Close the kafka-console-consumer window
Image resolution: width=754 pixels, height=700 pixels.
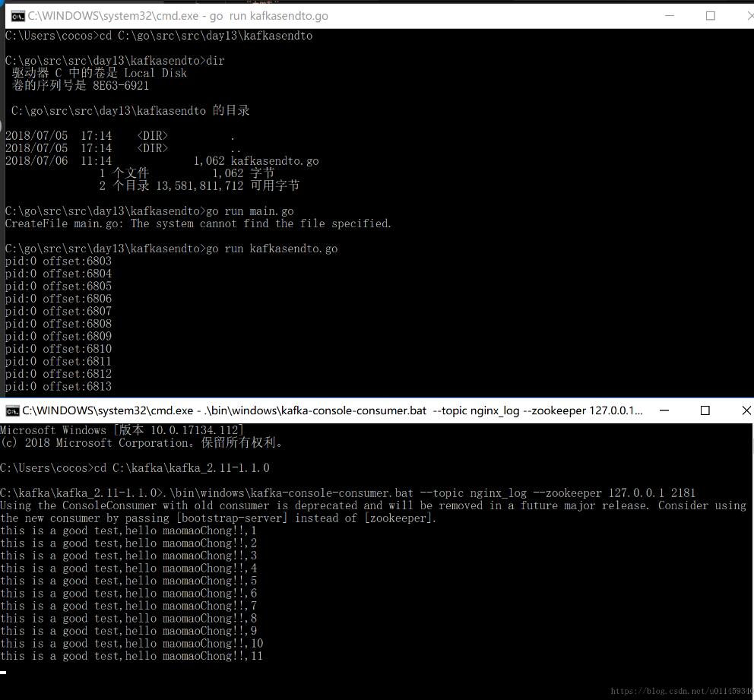(x=745, y=410)
